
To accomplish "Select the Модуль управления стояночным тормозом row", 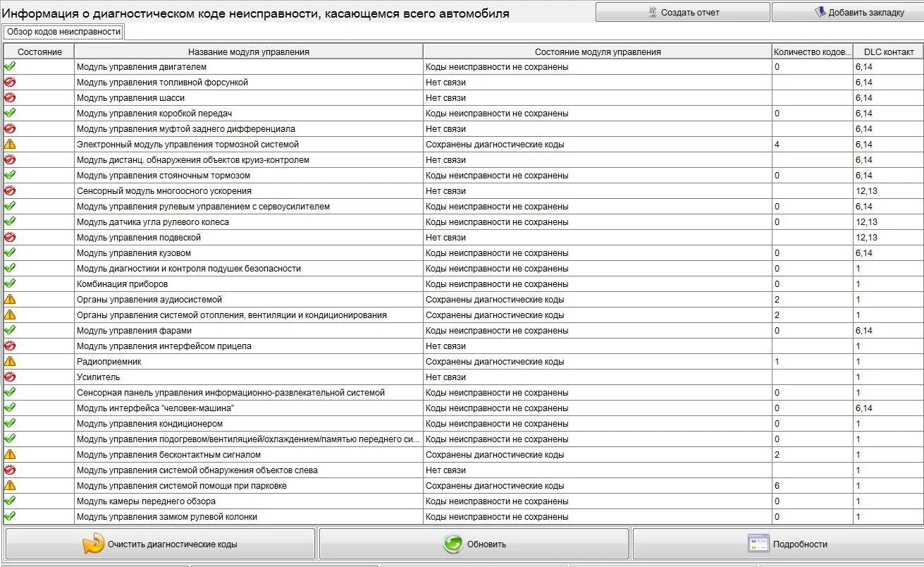I will [x=463, y=175].
